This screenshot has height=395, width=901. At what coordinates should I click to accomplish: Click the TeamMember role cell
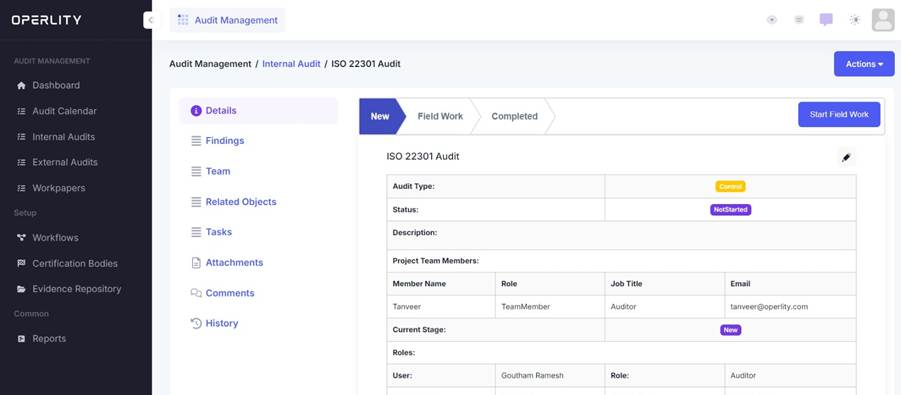pyautogui.click(x=550, y=307)
